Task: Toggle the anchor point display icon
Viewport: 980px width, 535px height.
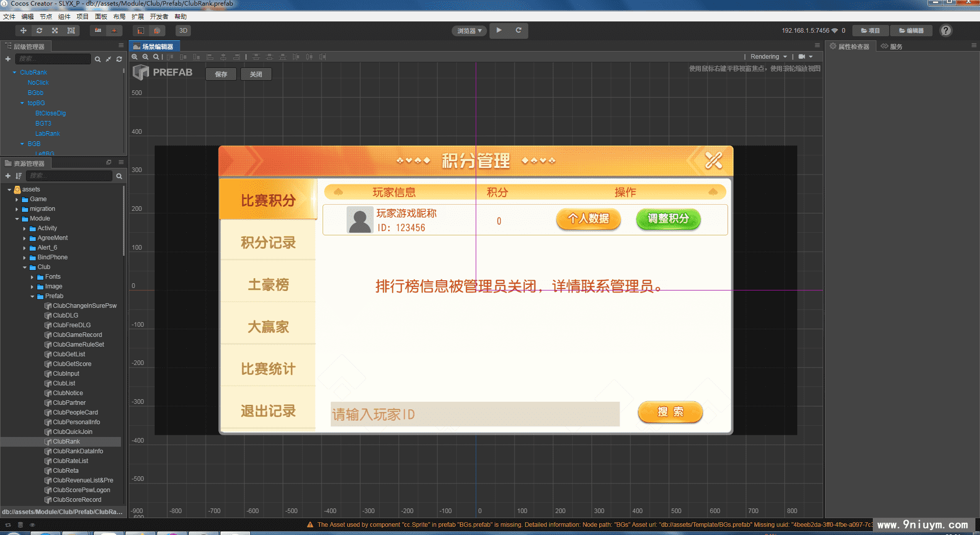Action: point(114,31)
